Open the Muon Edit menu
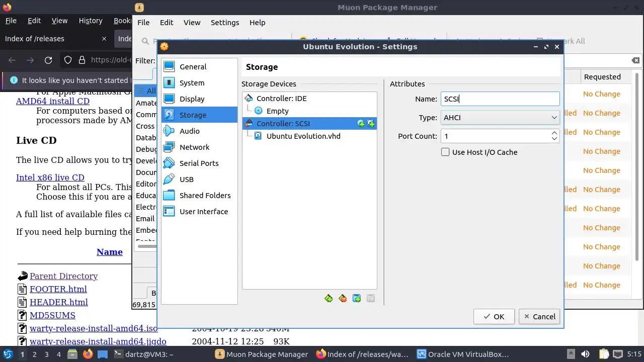644x362 pixels. 167,23
